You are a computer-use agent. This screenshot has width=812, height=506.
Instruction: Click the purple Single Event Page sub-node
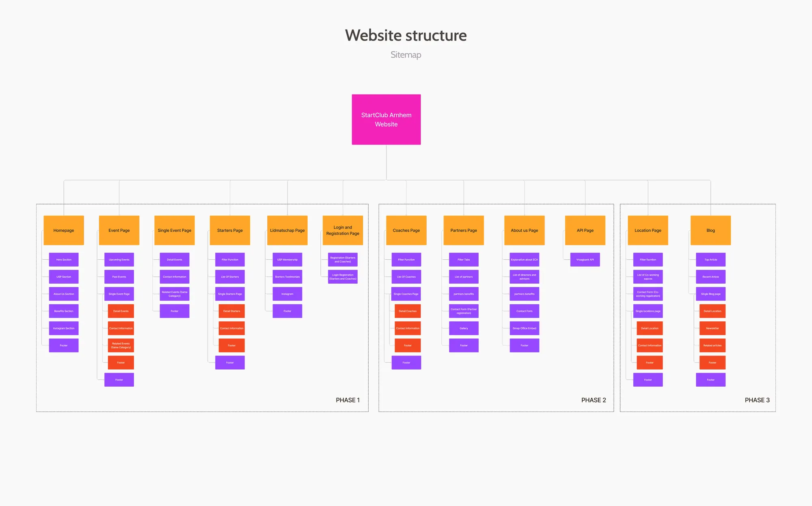pyautogui.click(x=119, y=294)
